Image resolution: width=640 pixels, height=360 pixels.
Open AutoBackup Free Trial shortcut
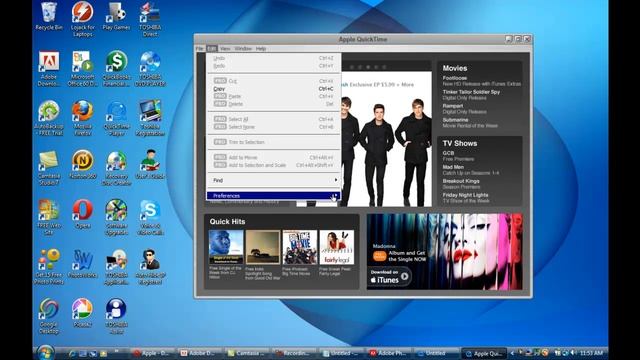point(49,118)
